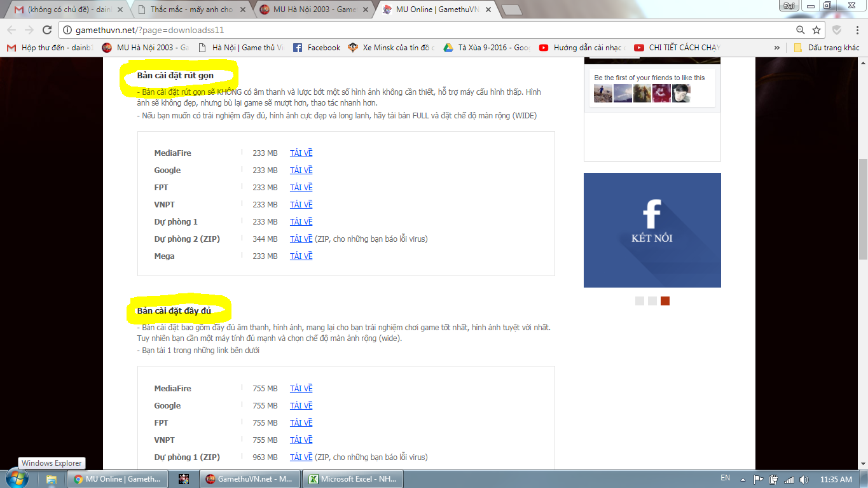Switch to the MU Hà Nội 2003 tab
Viewport: 868px width, 488px height.
click(x=308, y=10)
